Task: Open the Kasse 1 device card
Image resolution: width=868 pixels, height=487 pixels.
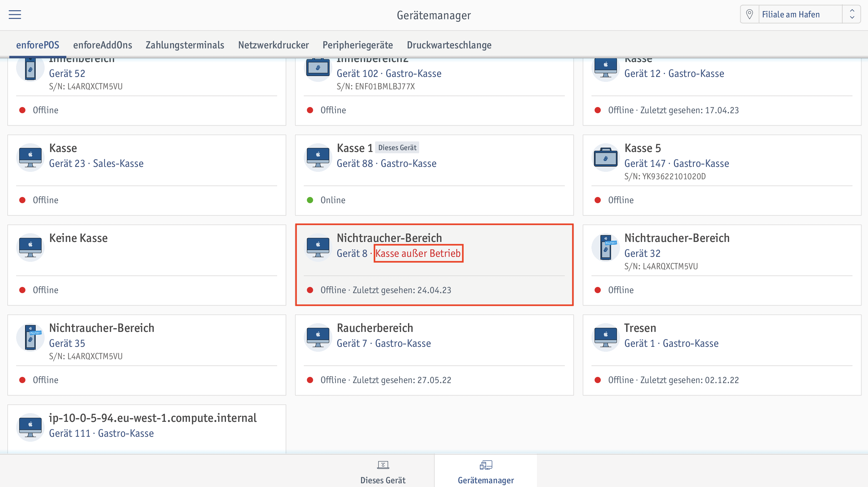Action: pyautogui.click(x=434, y=175)
